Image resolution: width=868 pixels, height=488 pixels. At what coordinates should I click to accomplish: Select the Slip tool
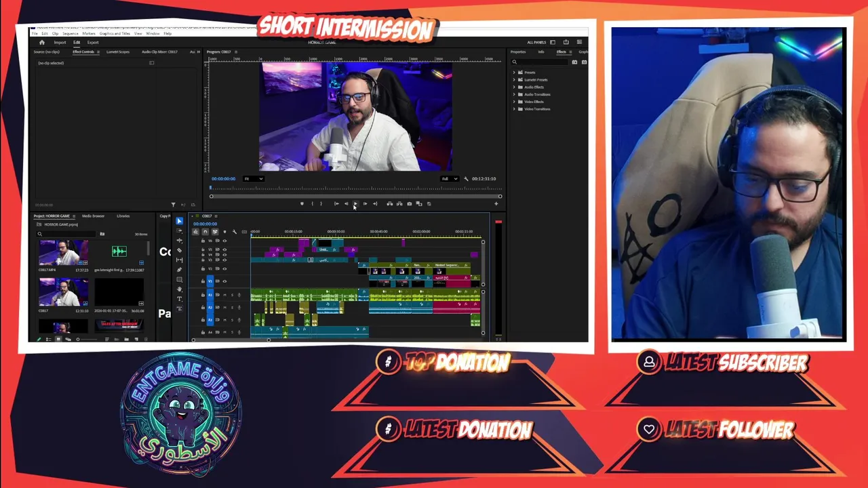point(179,260)
